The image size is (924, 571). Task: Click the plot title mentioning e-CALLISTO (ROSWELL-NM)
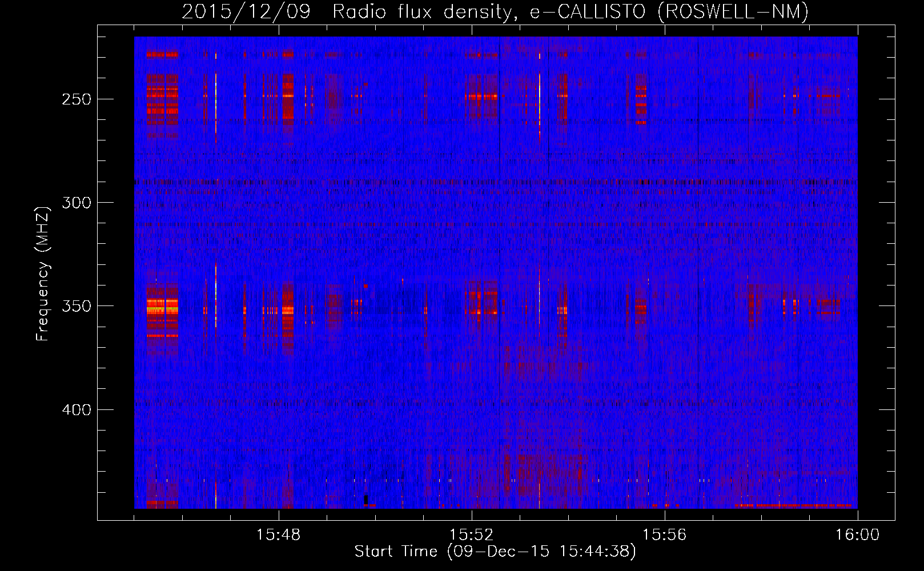point(495,11)
